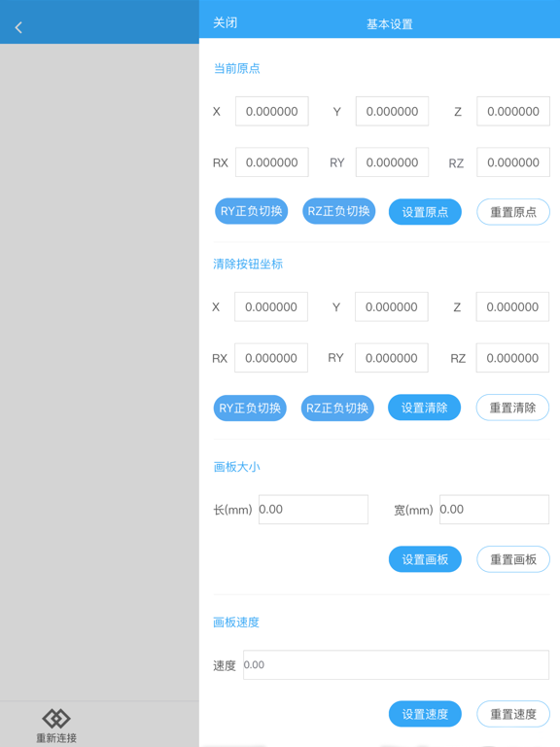Viewport: 560px width, 747px height.
Task: Click the 重置原点 button
Action: (x=513, y=212)
